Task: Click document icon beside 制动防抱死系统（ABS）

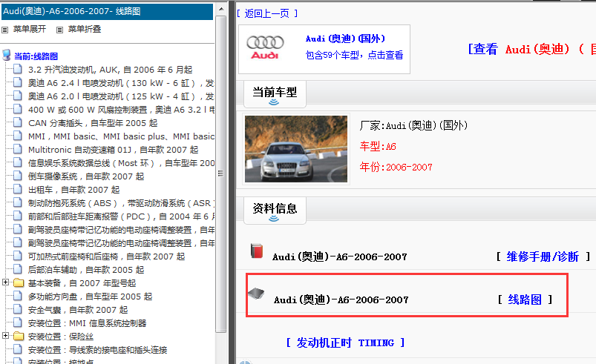Action: 18,202
